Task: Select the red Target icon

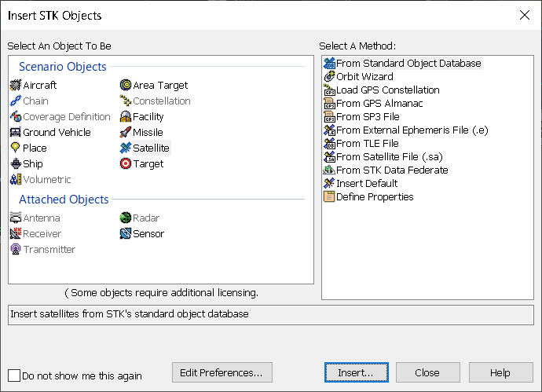Action: point(126,164)
